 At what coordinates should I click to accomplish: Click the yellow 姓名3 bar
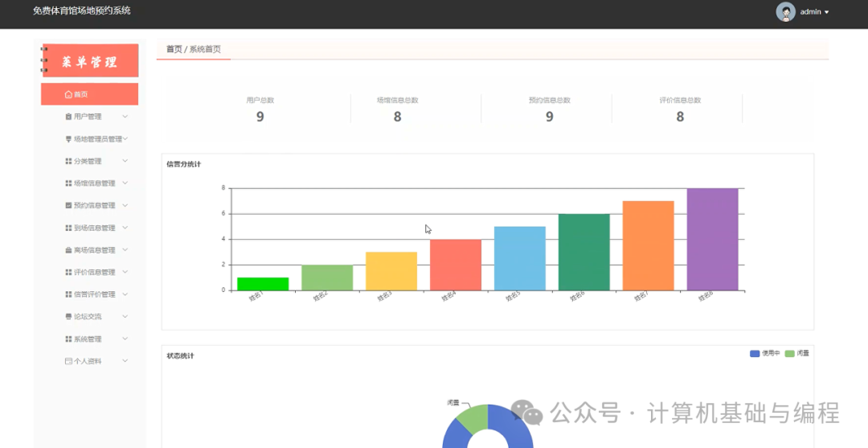click(x=391, y=271)
